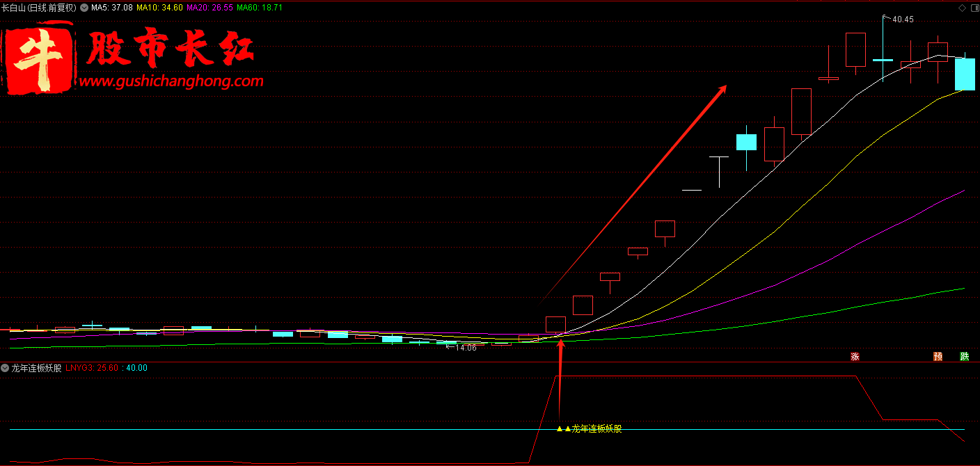Click the yellow MA10: 34.60 label

pyautogui.click(x=159, y=8)
